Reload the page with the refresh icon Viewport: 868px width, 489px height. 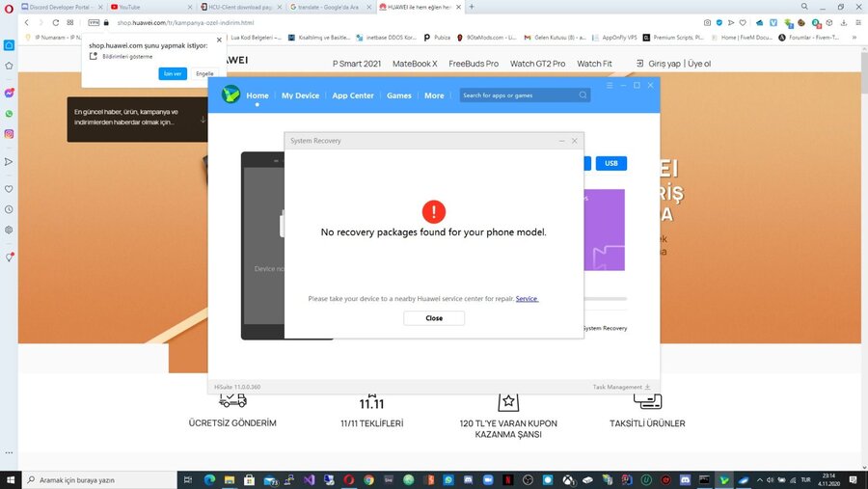point(55,23)
